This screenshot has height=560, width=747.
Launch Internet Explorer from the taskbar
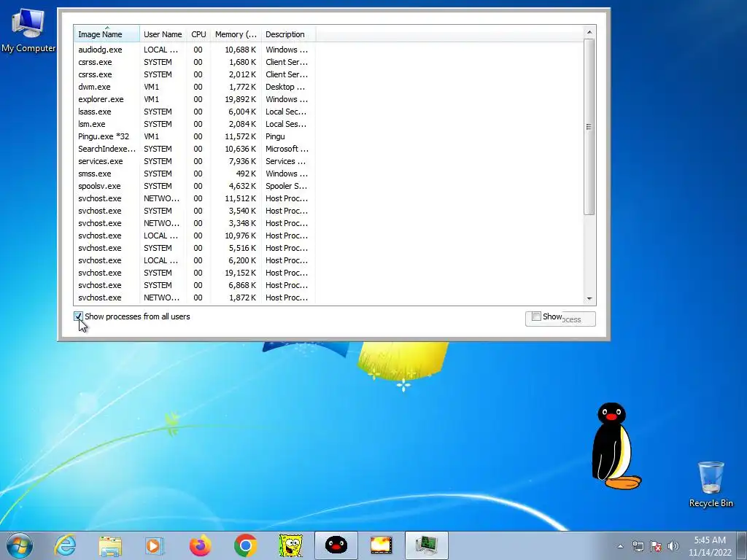(x=65, y=545)
